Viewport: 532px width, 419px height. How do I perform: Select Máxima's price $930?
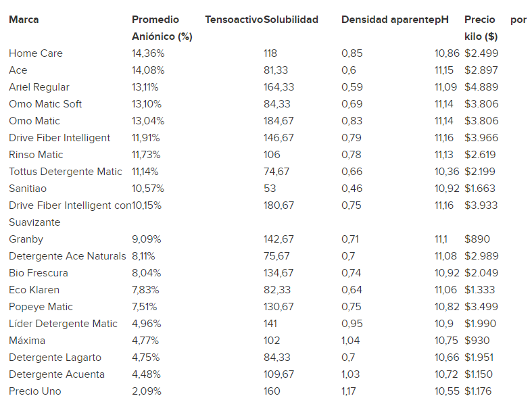(477, 341)
